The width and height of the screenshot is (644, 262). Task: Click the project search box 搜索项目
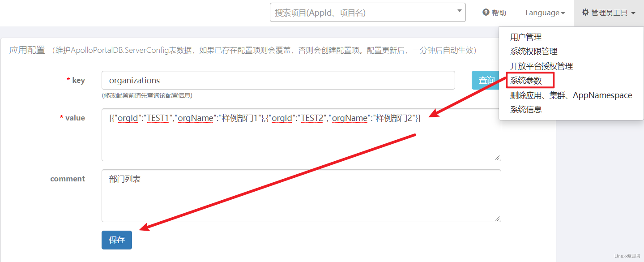tap(368, 13)
